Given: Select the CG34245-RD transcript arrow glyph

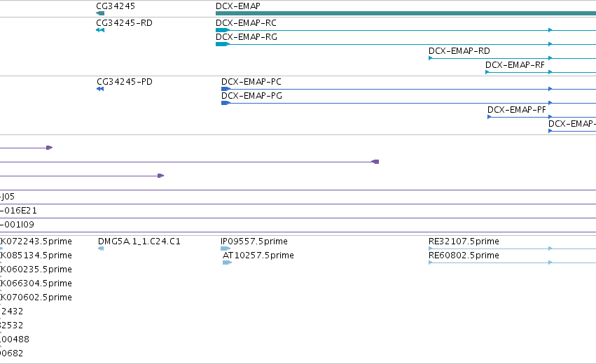Looking at the screenshot, I should coord(100,30).
